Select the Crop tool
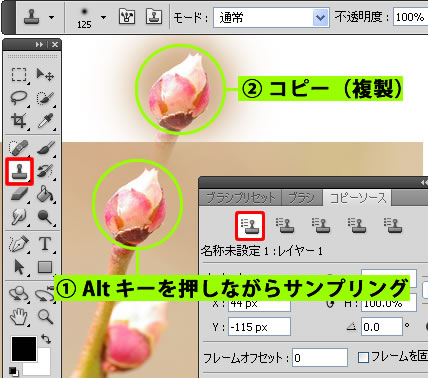 [x=19, y=121]
